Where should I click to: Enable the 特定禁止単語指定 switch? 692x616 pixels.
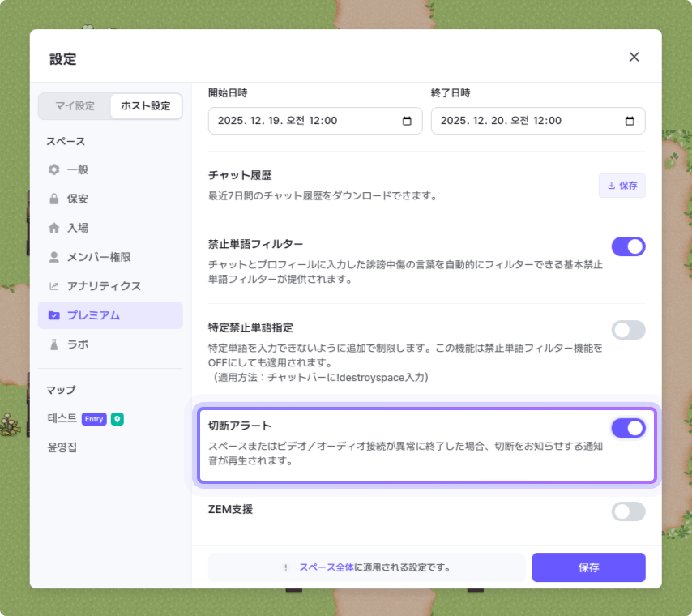pyautogui.click(x=628, y=330)
